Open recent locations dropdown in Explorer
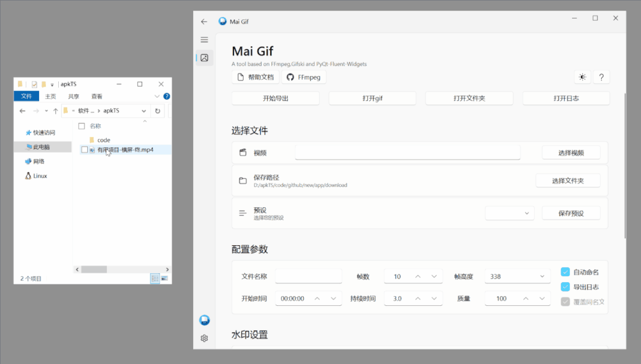The image size is (641, 364). 46,110
